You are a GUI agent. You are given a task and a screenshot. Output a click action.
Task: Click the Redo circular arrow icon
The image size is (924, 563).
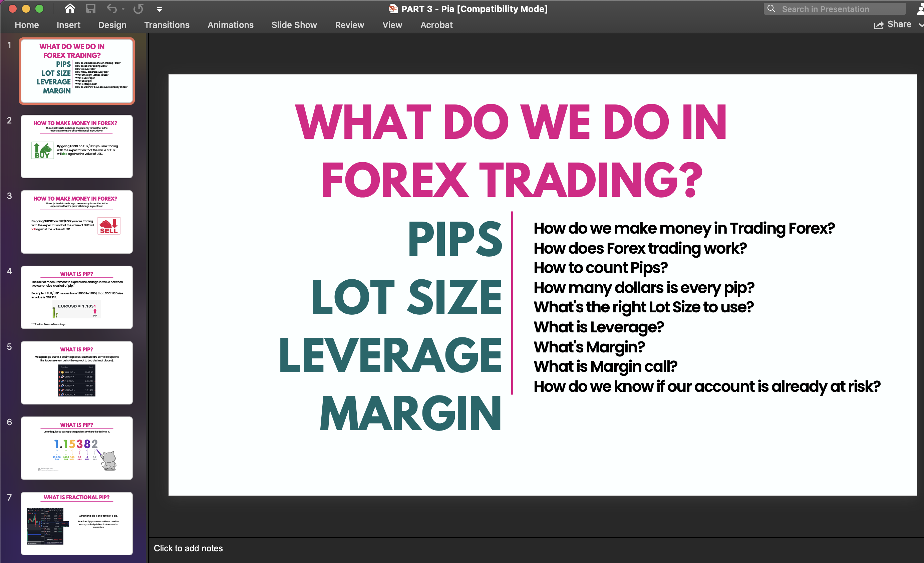[x=138, y=9]
